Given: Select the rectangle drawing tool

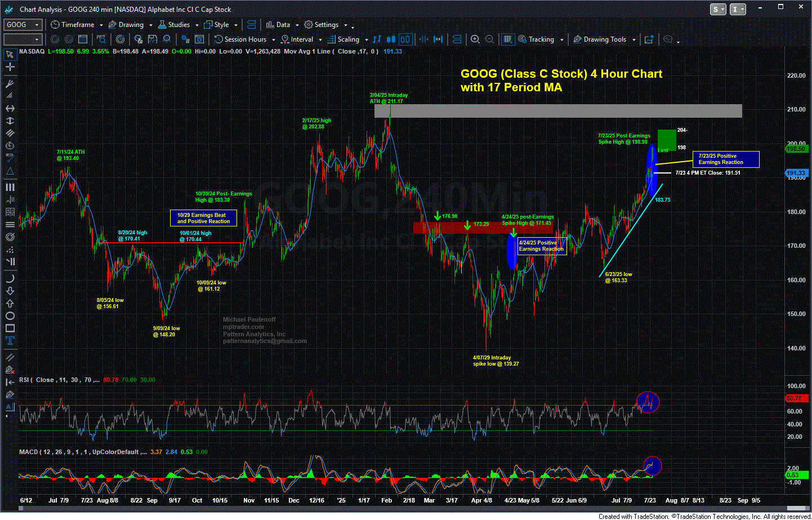Looking at the screenshot, I should 10,328.
